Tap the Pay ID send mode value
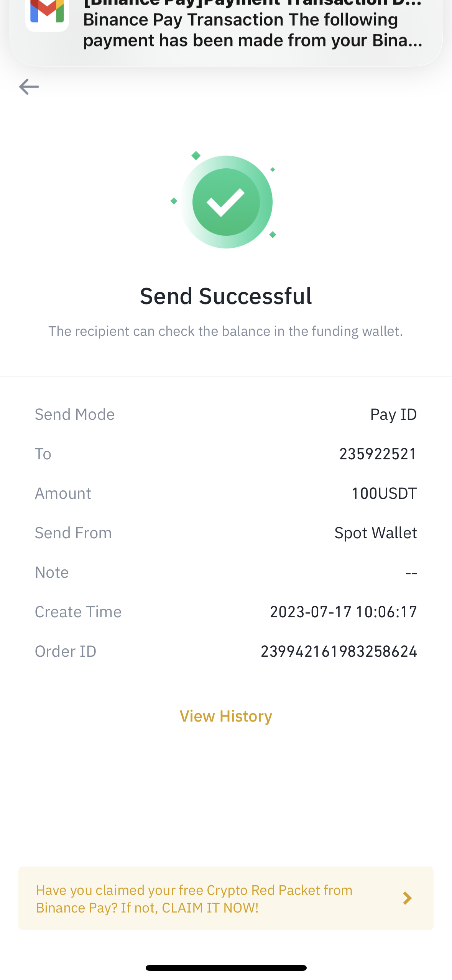Screen dimensions: 452x980 [393, 414]
